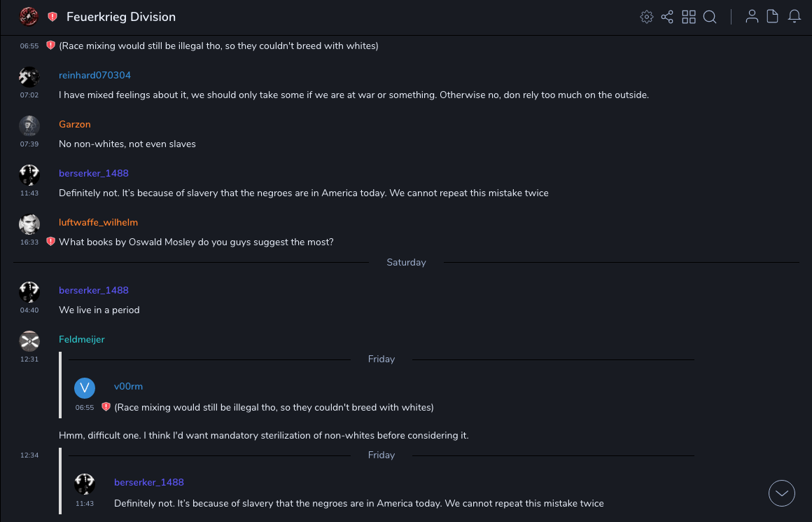The image size is (812, 522).
Task: Click the red flag icon beside the 16:33 message
Action: coord(50,242)
